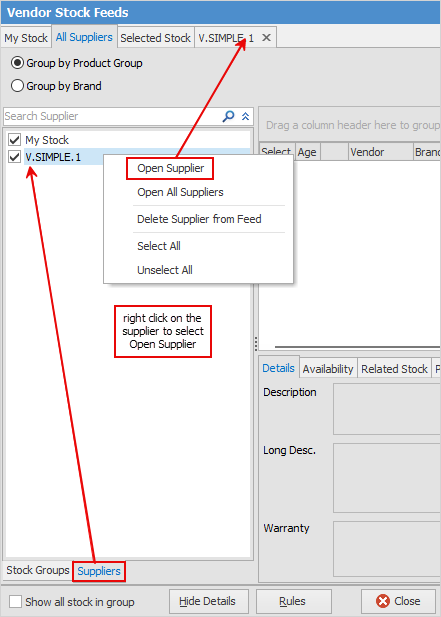Switch to the Availability details tab
The width and height of the screenshot is (441, 617).
point(328,369)
